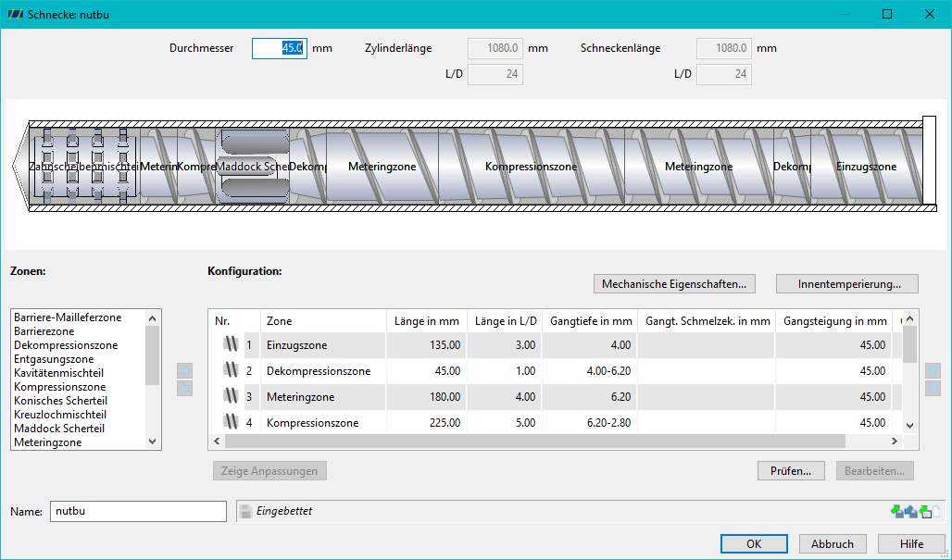Click the add-zone right arrow button
The width and height of the screenshot is (952, 560).
click(x=184, y=370)
